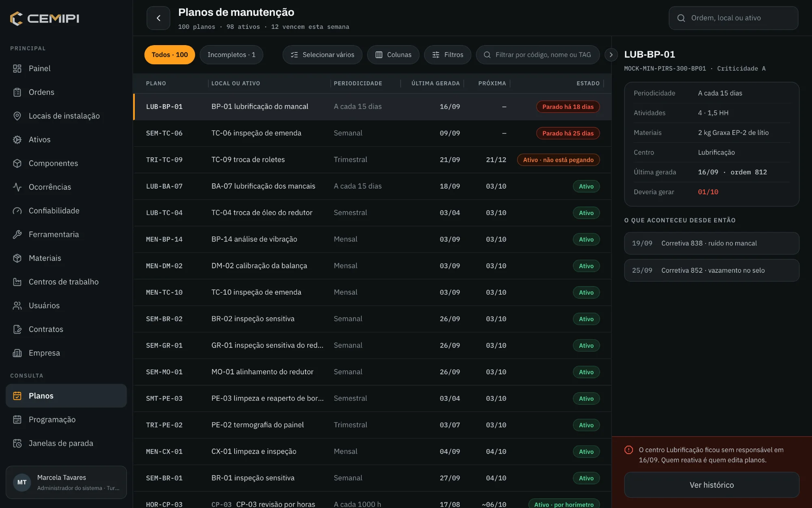Click the Ver histórico button

click(712, 485)
